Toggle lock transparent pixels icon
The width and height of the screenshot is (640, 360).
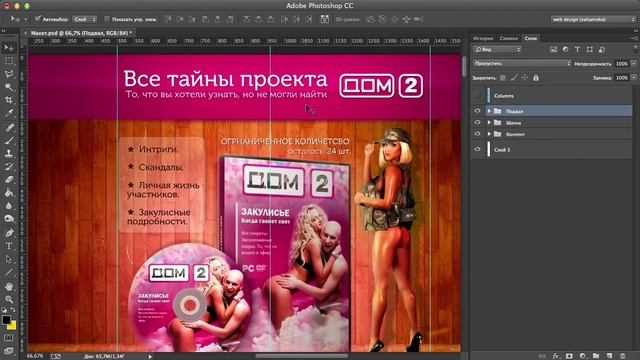point(503,78)
